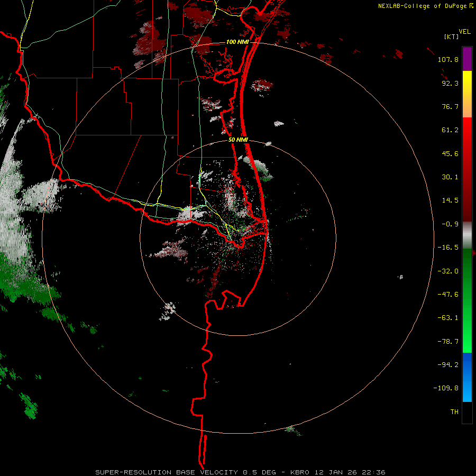Select the 30.1 velocity scale value

450,177
